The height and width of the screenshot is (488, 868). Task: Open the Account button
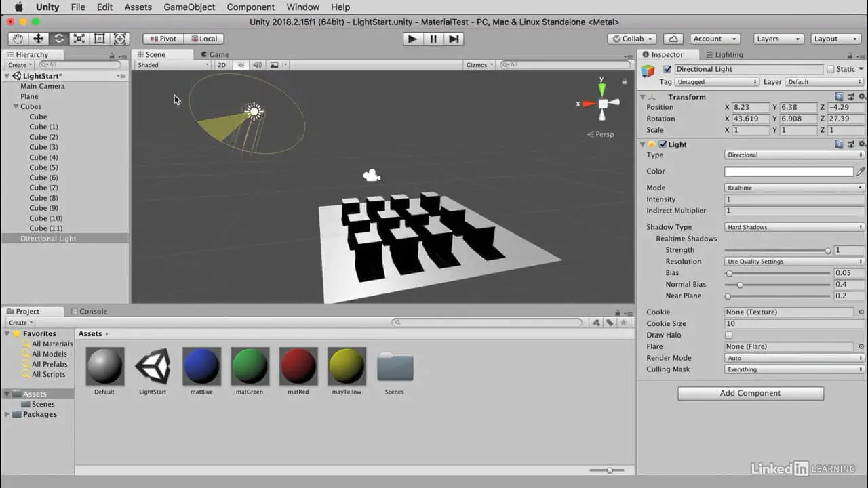click(x=715, y=39)
